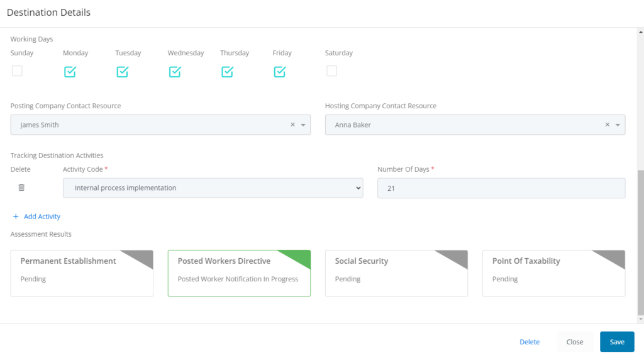Check Saturday as a working day
Viewport: 644px width, 362px height.
(x=332, y=71)
